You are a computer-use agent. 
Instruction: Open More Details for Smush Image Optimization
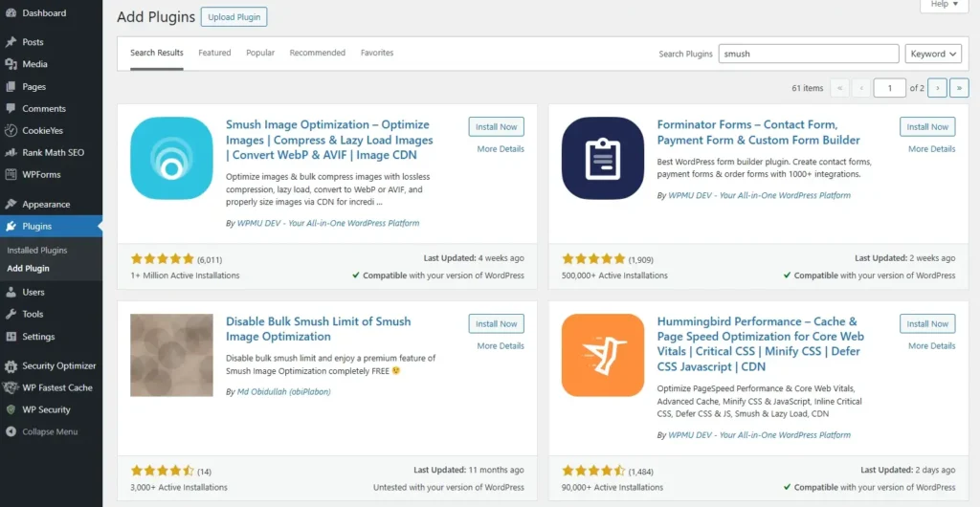tap(501, 149)
